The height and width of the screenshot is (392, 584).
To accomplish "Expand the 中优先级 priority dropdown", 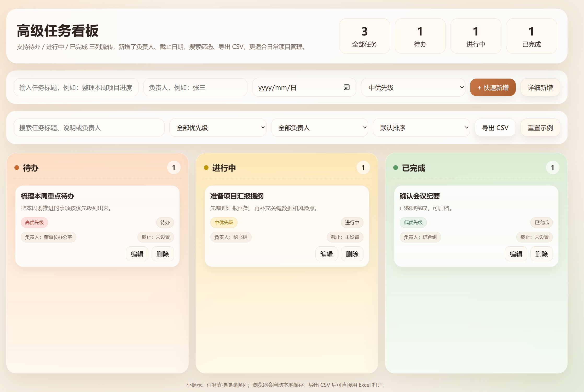I will [413, 87].
